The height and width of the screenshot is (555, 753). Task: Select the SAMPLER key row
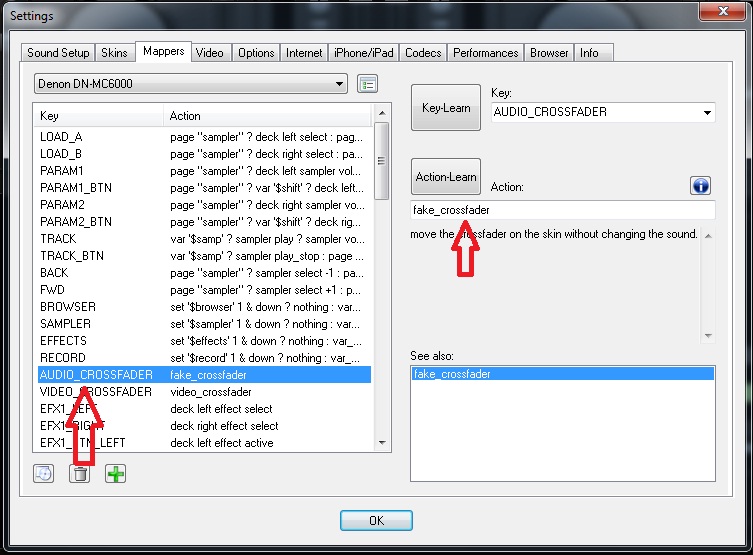tap(204, 324)
